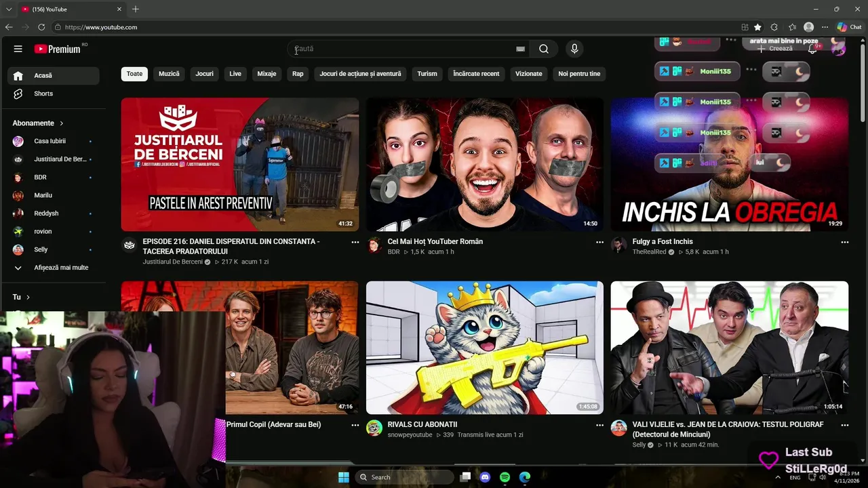
Task: Open three-dot menu for RIVALS CU ABONATII
Action: (x=599, y=425)
